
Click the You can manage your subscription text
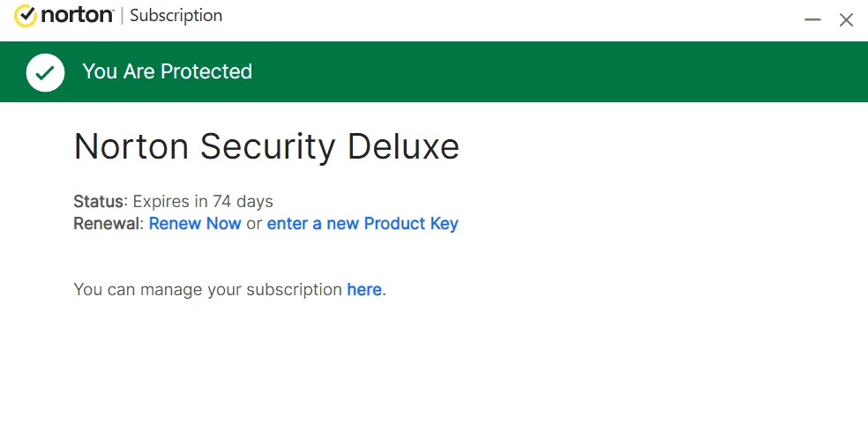coord(207,289)
